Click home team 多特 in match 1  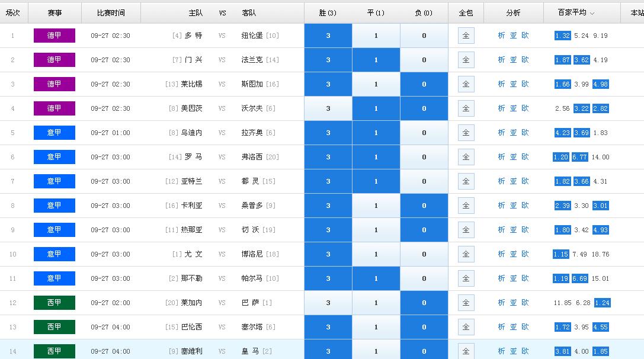(x=193, y=36)
